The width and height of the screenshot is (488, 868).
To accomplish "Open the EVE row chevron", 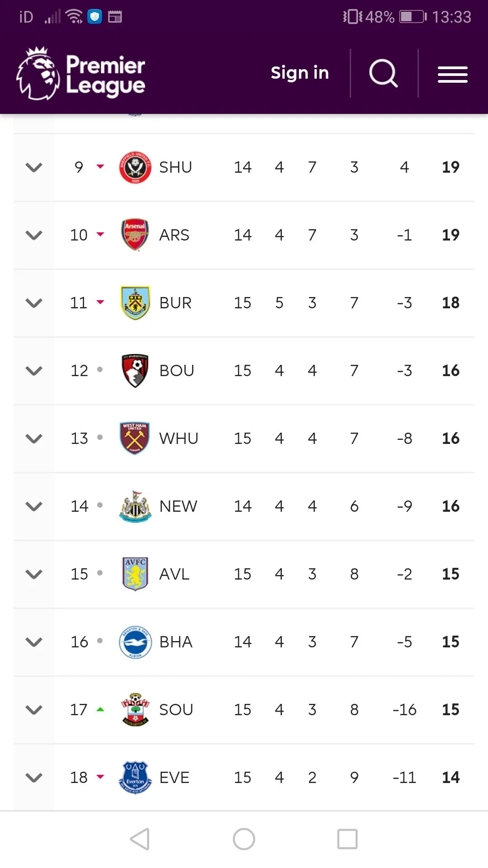I will click(34, 778).
